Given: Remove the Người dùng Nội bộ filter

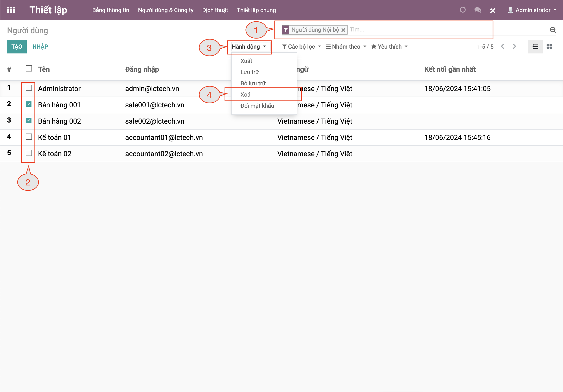Looking at the screenshot, I should [x=343, y=30].
